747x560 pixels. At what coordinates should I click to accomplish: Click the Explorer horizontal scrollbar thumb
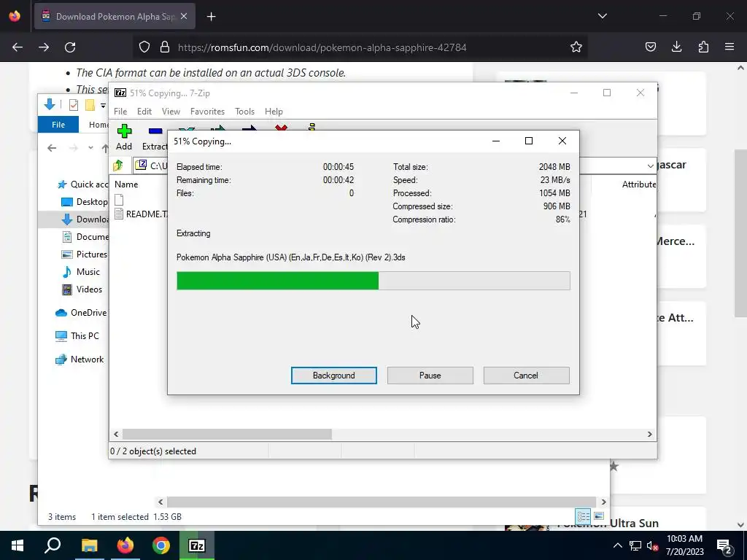[382, 502]
